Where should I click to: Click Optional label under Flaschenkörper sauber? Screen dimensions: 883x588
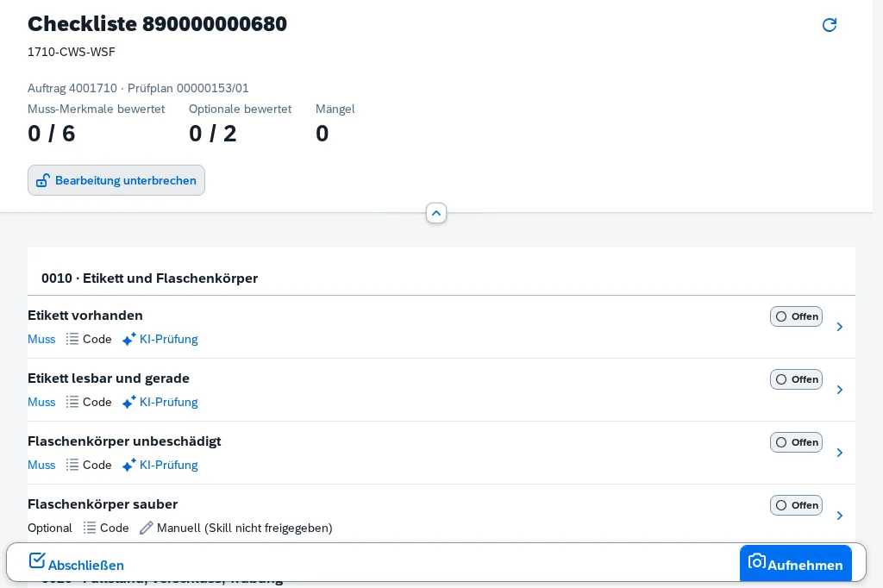pyautogui.click(x=49, y=529)
